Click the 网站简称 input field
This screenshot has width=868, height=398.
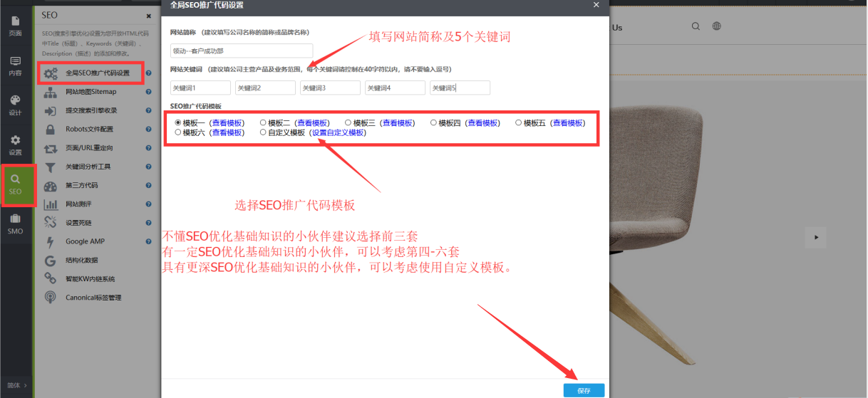[x=241, y=51]
